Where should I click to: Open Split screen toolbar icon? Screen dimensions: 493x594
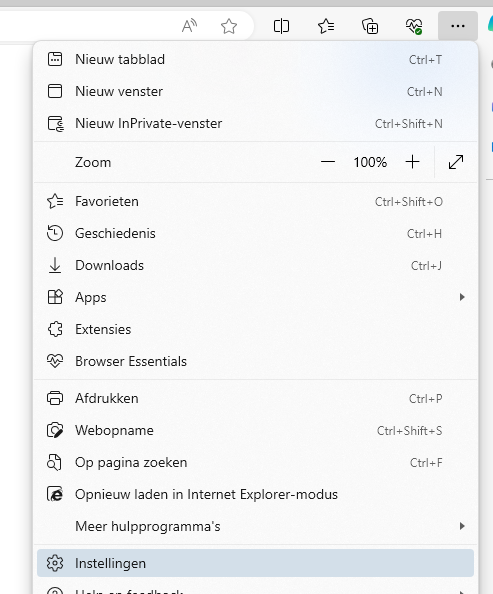[x=281, y=26]
